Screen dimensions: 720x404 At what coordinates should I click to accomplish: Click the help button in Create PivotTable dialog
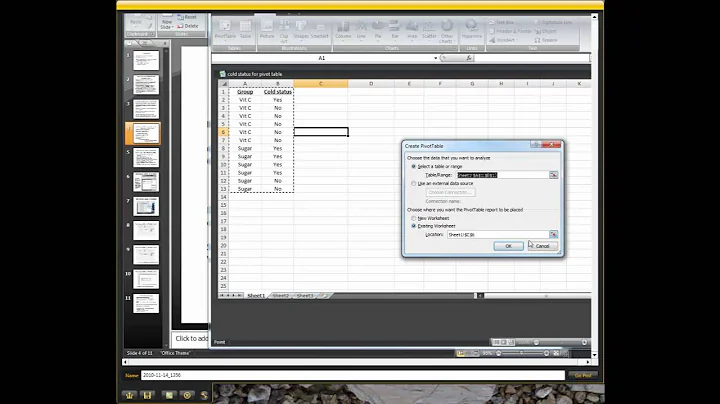(x=535, y=145)
